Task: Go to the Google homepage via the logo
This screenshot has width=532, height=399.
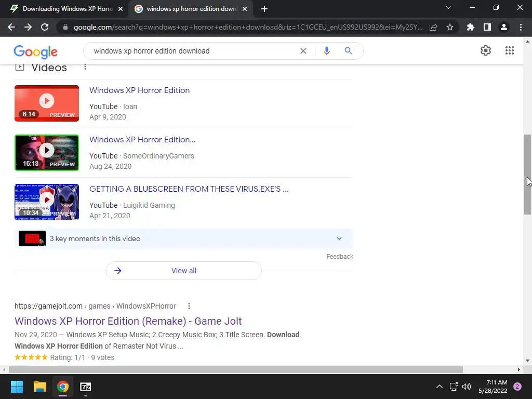Action: 36,52
